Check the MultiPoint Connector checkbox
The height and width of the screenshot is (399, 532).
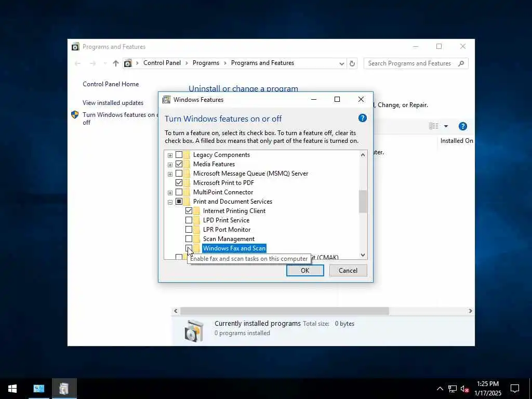tap(179, 192)
